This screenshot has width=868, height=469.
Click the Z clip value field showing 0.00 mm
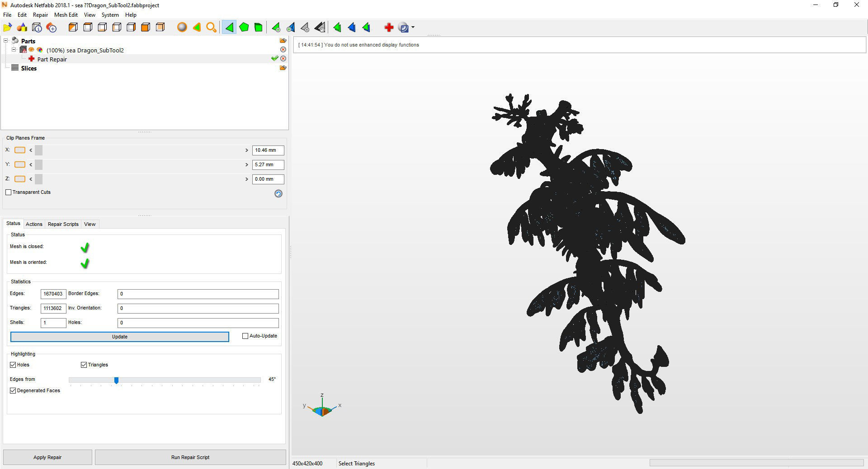pyautogui.click(x=268, y=179)
